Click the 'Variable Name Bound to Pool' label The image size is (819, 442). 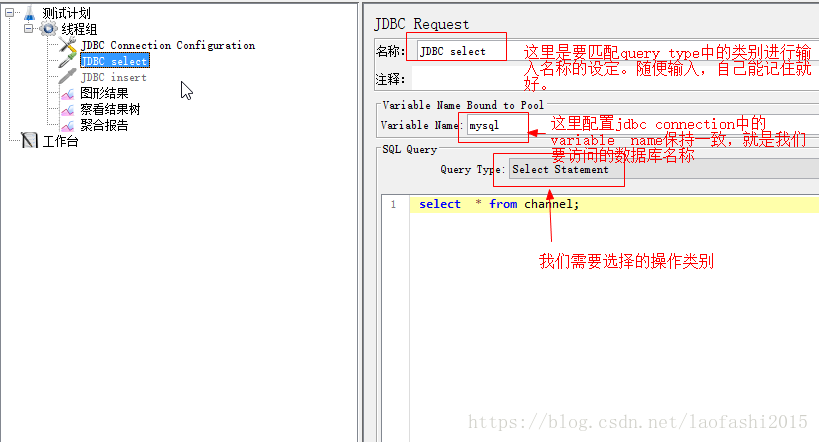463,105
